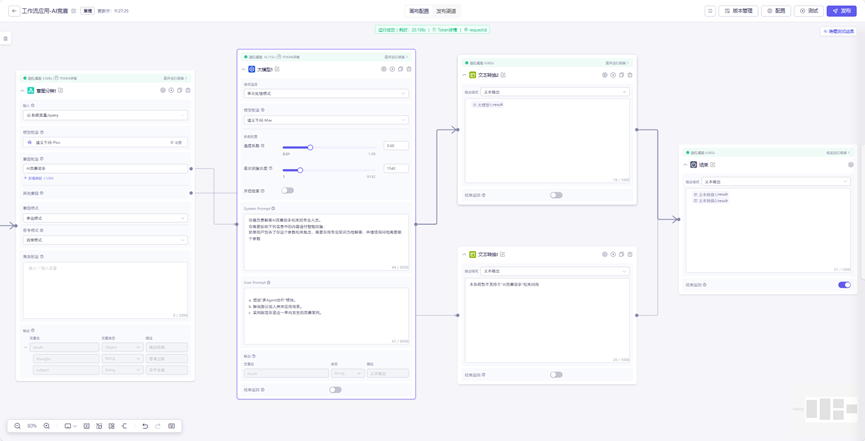Image resolution: width=865 pixels, height=441 pixels.
Task: Delete the 大模型1 node with its trash icon
Action: point(409,69)
